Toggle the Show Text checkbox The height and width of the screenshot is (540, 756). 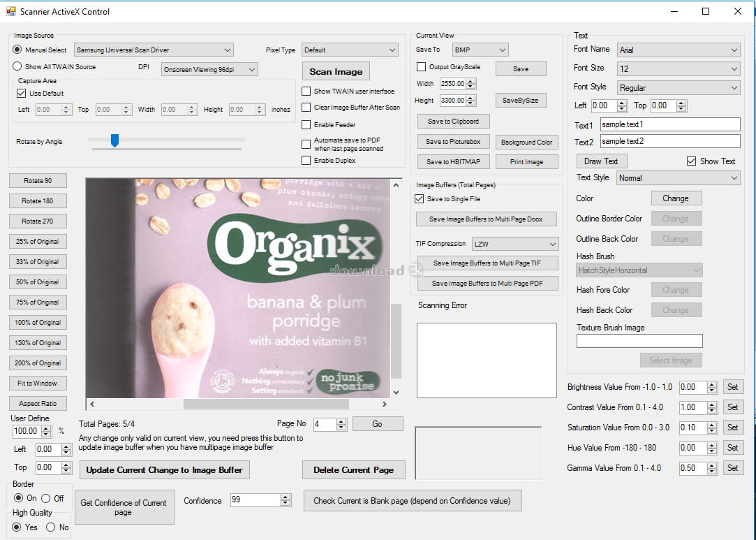point(691,161)
